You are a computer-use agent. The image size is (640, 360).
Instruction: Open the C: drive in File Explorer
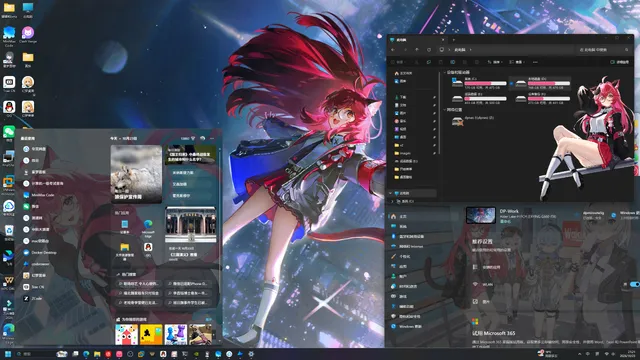[479, 83]
